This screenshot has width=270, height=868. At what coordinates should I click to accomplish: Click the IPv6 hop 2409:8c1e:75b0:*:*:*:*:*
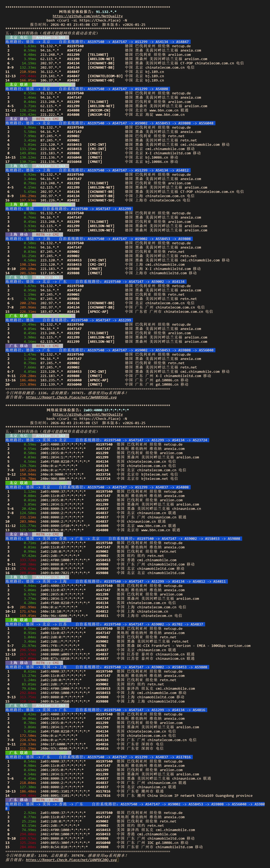pos(65,701)
